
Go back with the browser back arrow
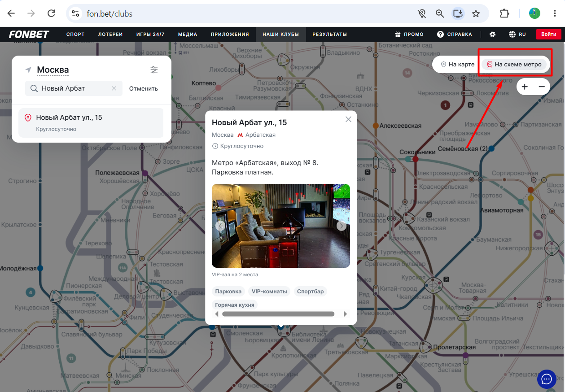click(11, 13)
